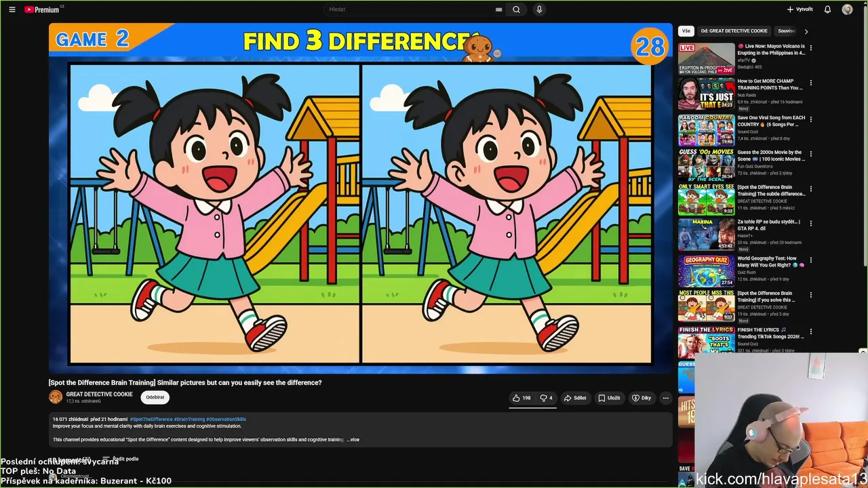
Task: Subscribe with the Odebírat button
Action: pyautogui.click(x=155, y=397)
